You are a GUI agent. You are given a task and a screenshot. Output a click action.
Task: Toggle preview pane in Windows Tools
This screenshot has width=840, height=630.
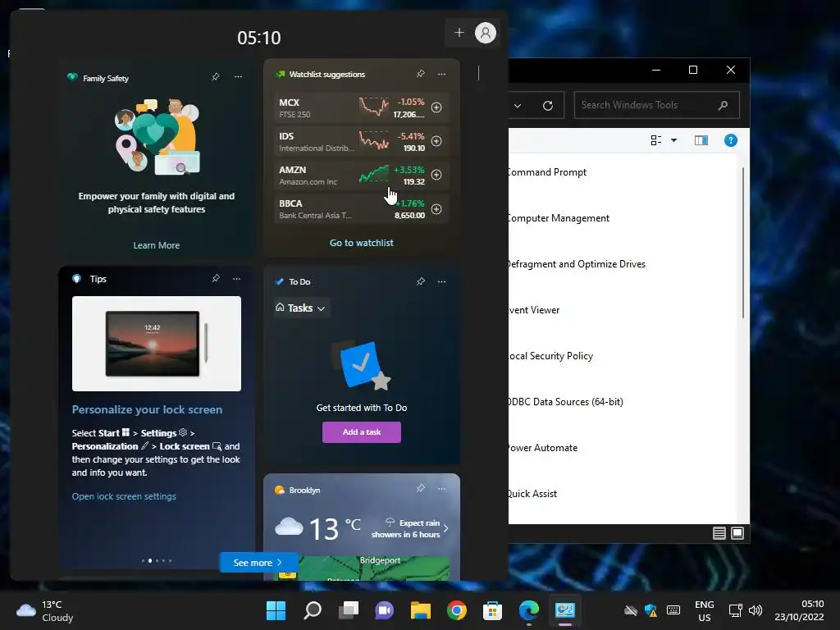point(701,140)
